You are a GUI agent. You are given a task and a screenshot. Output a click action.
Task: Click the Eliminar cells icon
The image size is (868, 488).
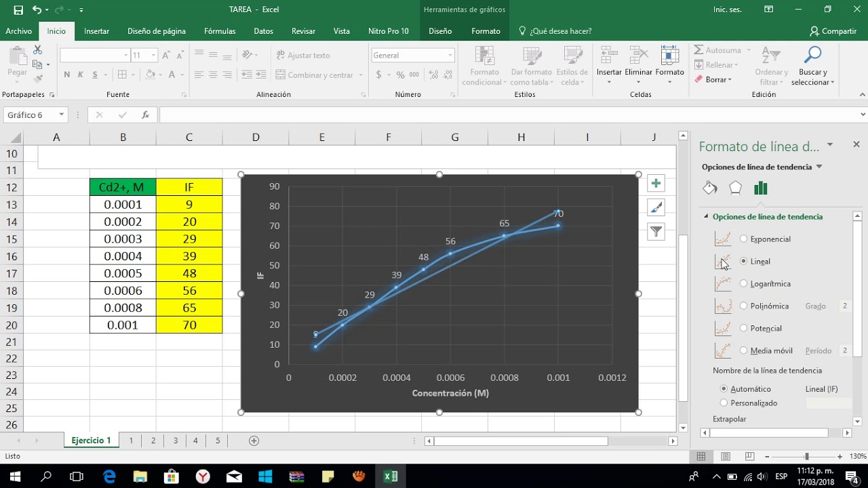pyautogui.click(x=638, y=56)
